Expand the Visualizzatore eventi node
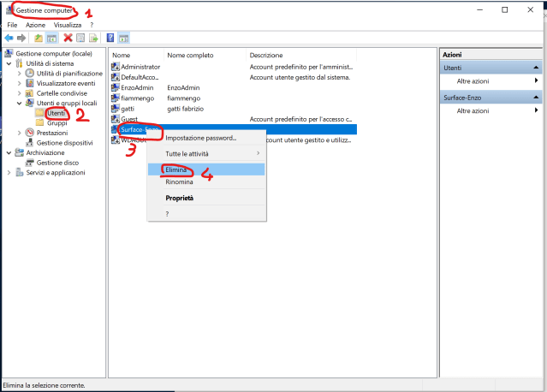Screen dimensions: 547x392 [20, 84]
